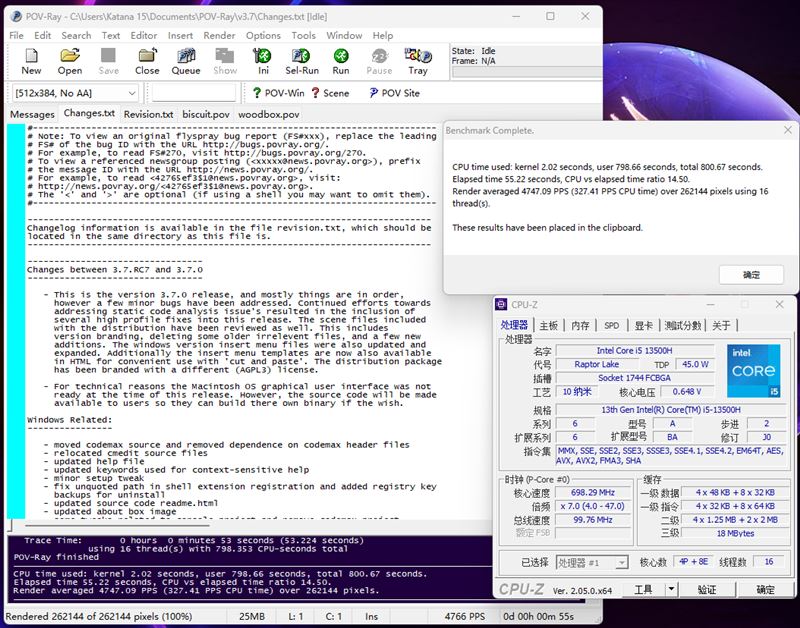Open the CPU-Z processor selection dropdown
This screenshot has height=628, width=800.
tap(592, 562)
